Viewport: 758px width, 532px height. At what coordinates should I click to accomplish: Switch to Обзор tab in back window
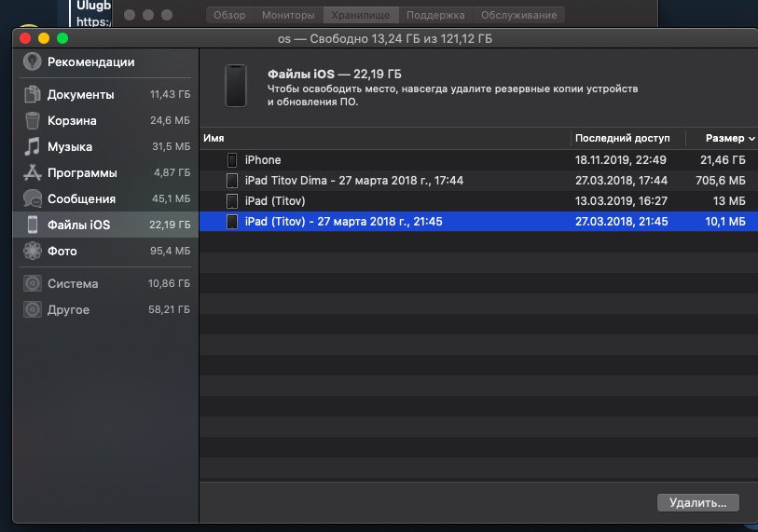tap(229, 15)
